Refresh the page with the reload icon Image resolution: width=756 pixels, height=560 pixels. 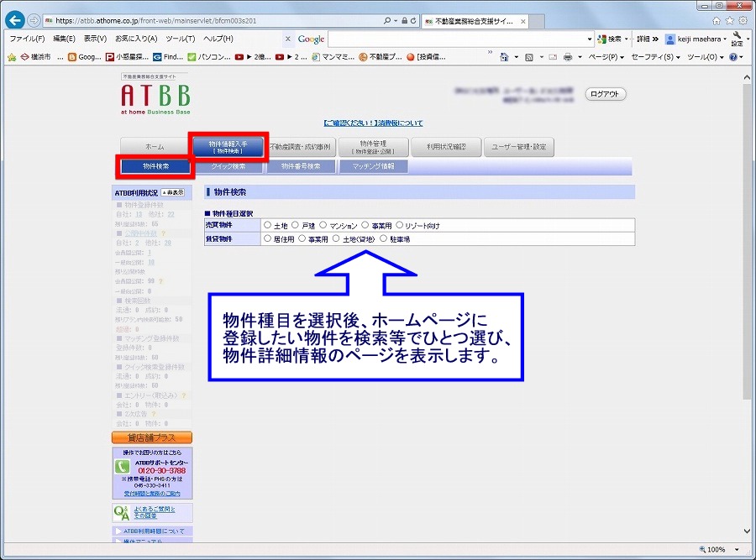pyautogui.click(x=413, y=21)
